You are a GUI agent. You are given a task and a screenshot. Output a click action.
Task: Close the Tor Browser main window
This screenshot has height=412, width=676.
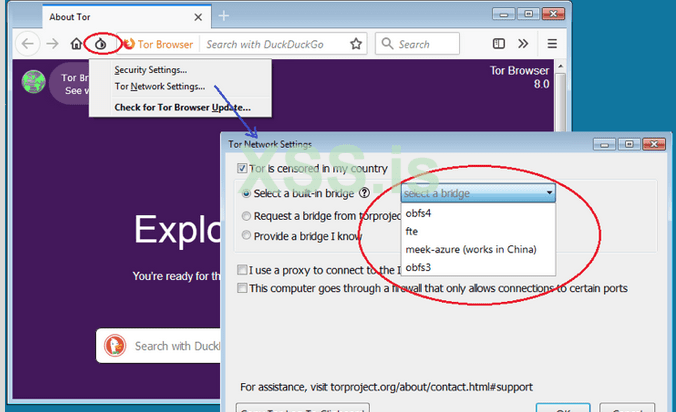tap(553, 14)
